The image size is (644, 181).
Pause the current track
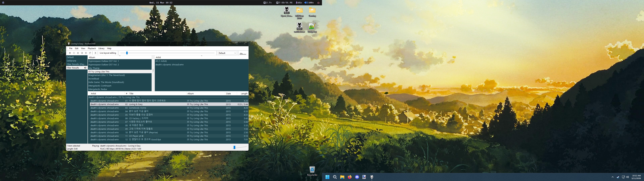[74, 53]
